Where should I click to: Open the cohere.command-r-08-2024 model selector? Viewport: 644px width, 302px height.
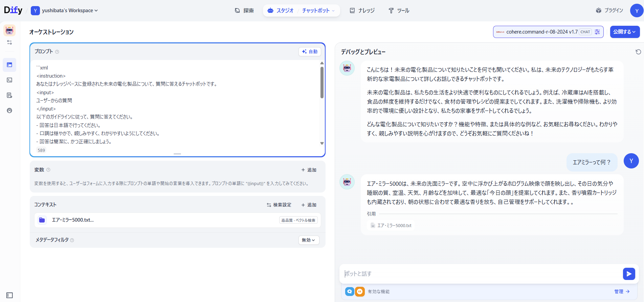(548, 32)
